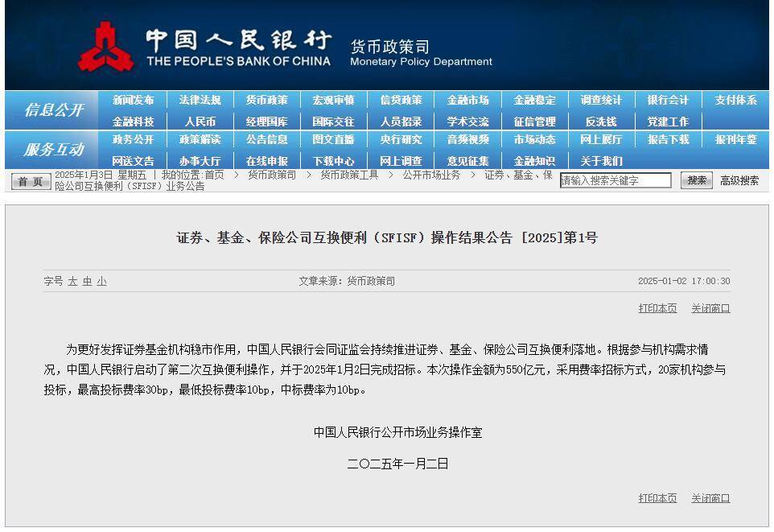This screenshot has height=532, width=774.
Task: Click the lower 关闭窗口 link
Action: point(710,498)
